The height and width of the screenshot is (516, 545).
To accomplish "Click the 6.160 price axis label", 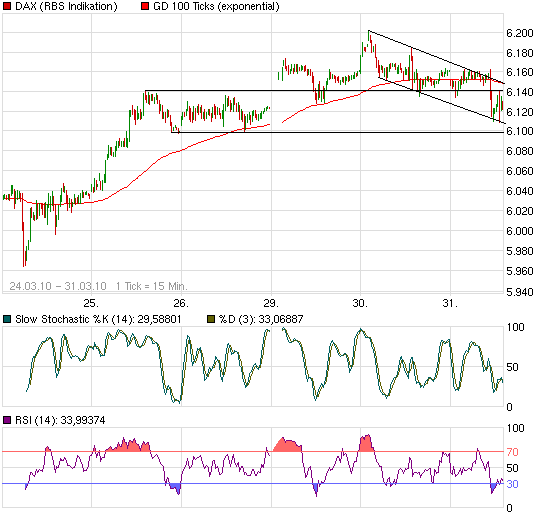I will 520,72.
